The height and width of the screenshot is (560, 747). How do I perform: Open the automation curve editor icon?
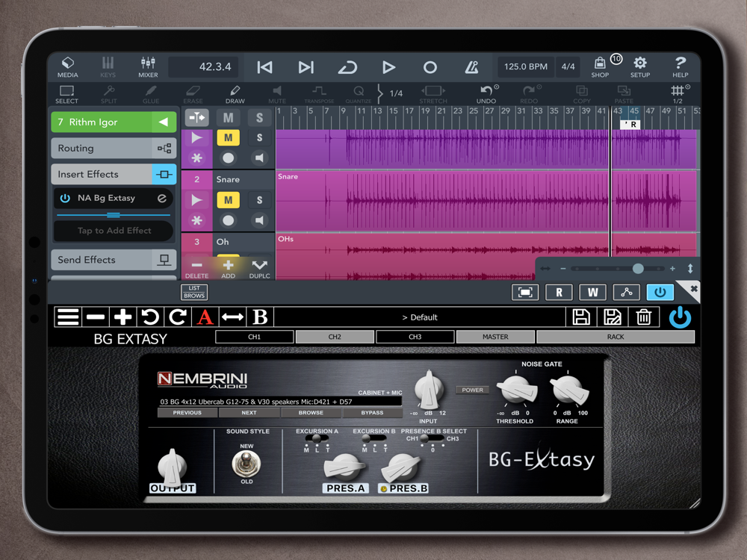[x=627, y=292]
